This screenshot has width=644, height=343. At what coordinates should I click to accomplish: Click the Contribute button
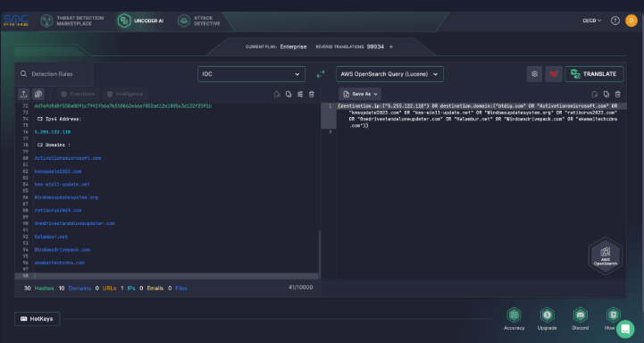click(x=78, y=94)
